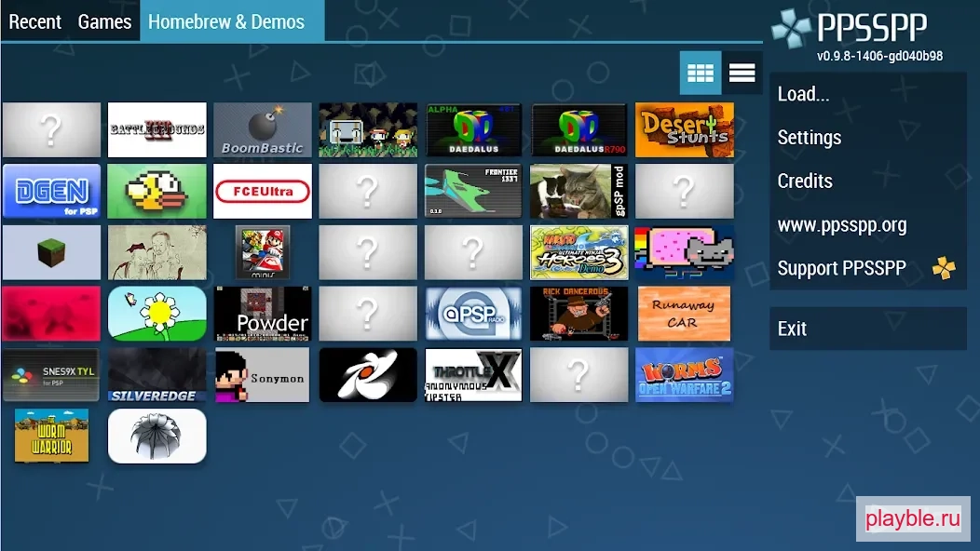Launch the gray spiral sphere tile
980x551 pixels.
pos(157,436)
